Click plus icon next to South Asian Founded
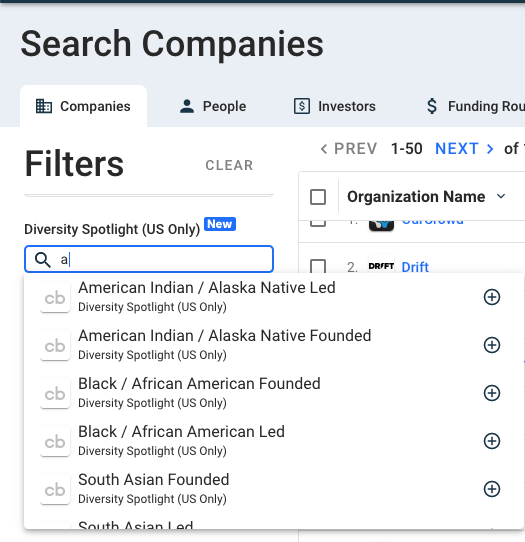525x542 pixels. (x=491, y=489)
